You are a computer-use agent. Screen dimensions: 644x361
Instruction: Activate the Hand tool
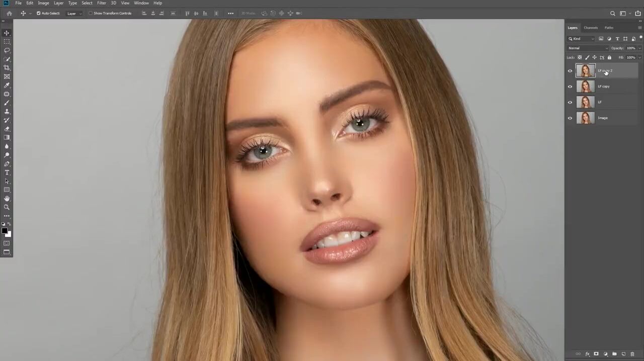[x=7, y=199]
